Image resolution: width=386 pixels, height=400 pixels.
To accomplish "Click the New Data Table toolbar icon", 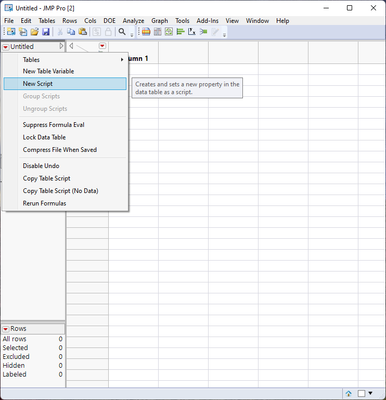I will tap(11, 32).
